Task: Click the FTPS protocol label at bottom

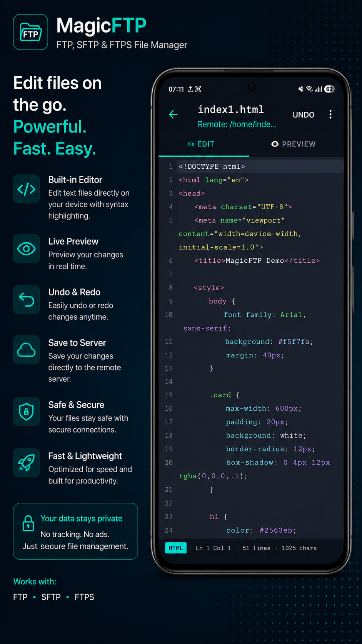Action: [85, 597]
